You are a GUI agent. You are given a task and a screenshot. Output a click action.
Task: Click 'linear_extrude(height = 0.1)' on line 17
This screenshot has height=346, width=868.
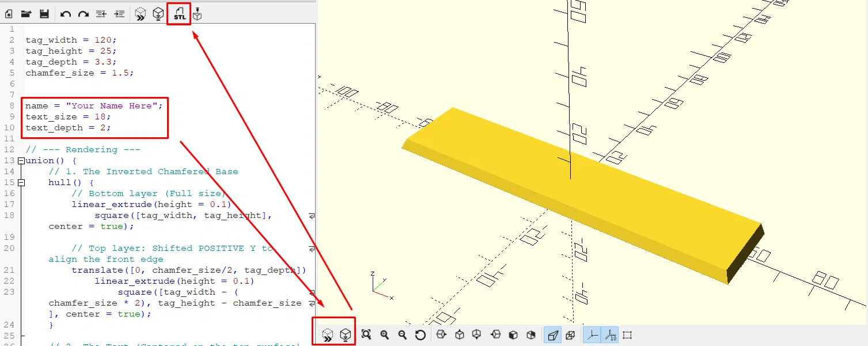tap(151, 205)
